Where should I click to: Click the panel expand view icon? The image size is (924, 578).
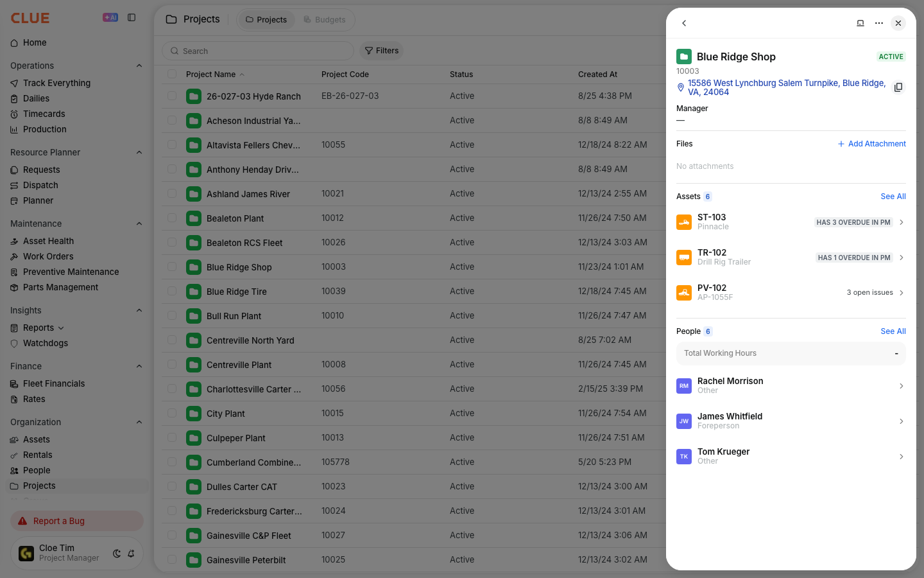tap(860, 23)
